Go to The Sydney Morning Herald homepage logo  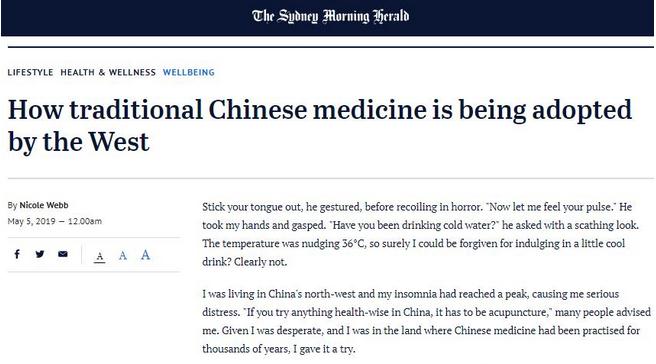click(331, 16)
